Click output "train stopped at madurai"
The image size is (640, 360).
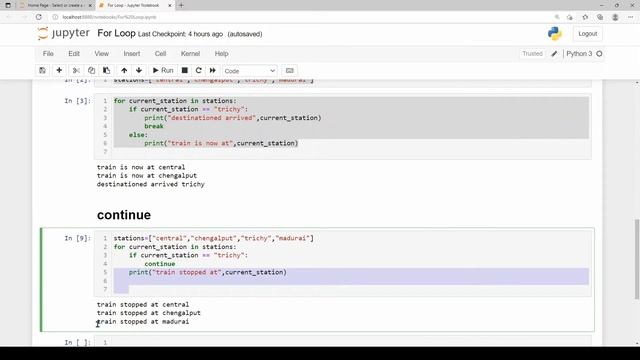(x=143, y=322)
